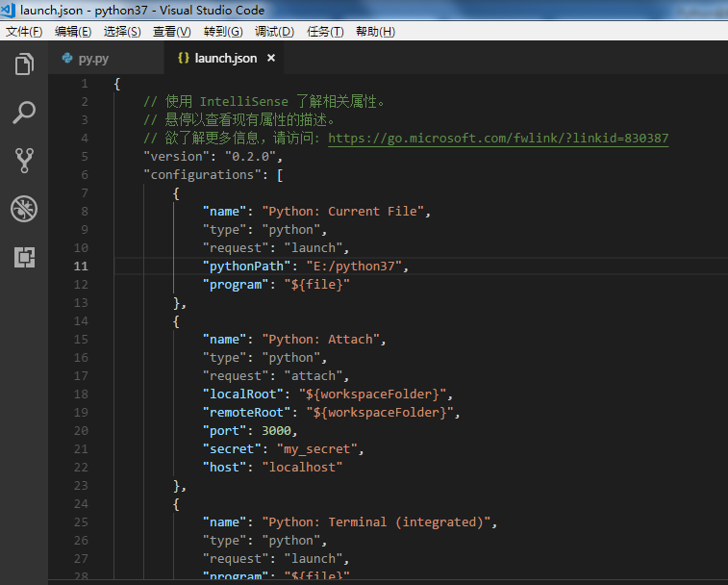Open the 选择(S) menu
This screenshot has width=728, height=585.
(122, 32)
